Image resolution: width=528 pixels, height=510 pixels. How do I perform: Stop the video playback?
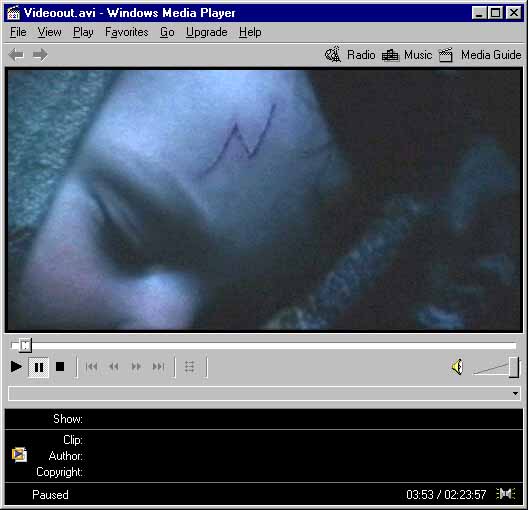[60, 367]
